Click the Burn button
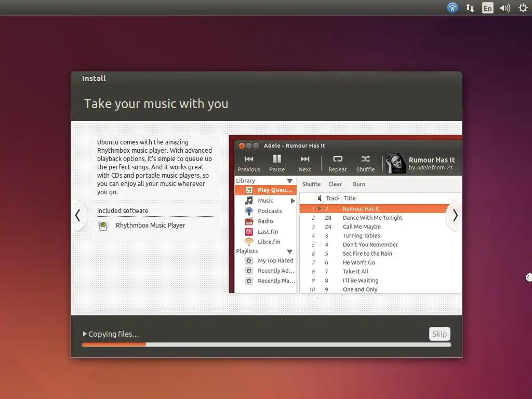 pyautogui.click(x=358, y=184)
